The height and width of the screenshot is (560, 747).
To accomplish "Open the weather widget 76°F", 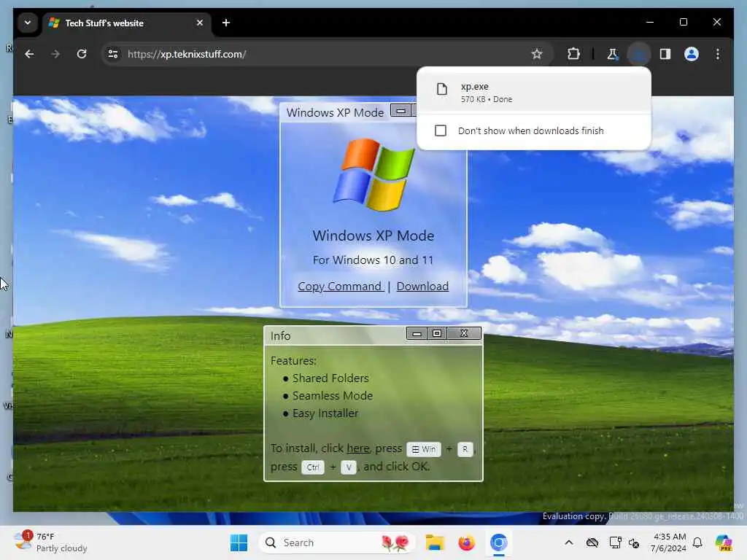I will tap(50, 542).
